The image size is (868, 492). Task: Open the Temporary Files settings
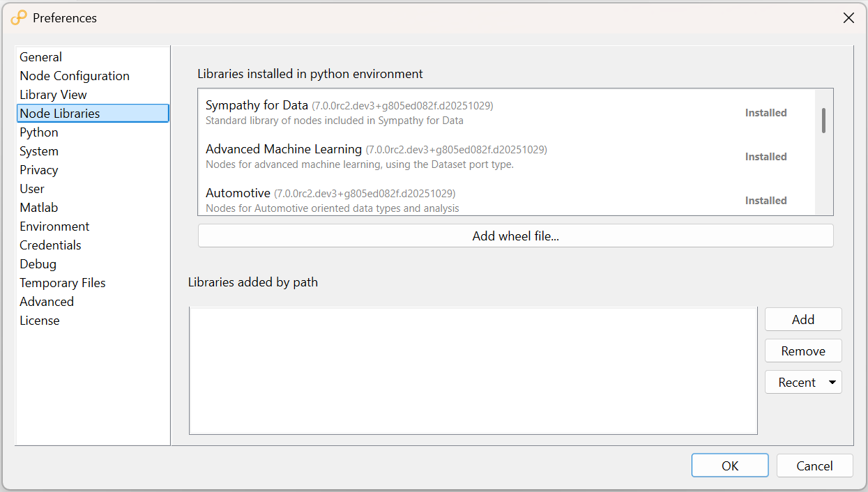pyautogui.click(x=63, y=282)
